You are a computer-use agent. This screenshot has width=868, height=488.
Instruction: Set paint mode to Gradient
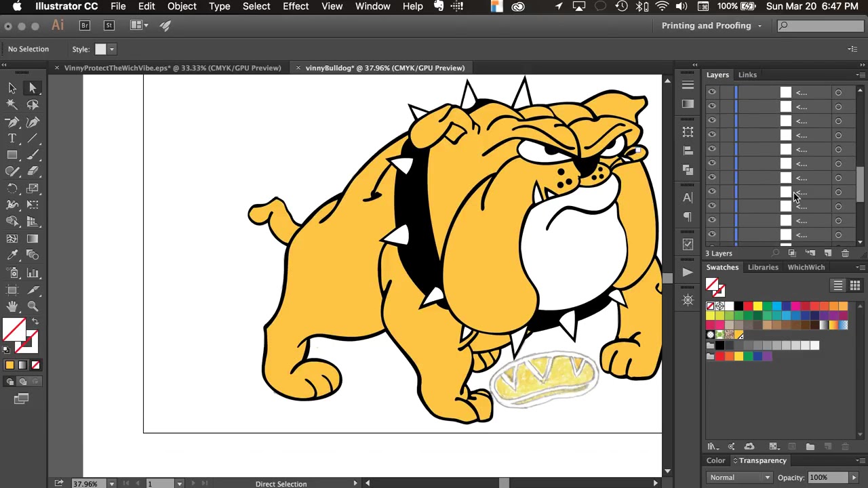[x=22, y=365]
